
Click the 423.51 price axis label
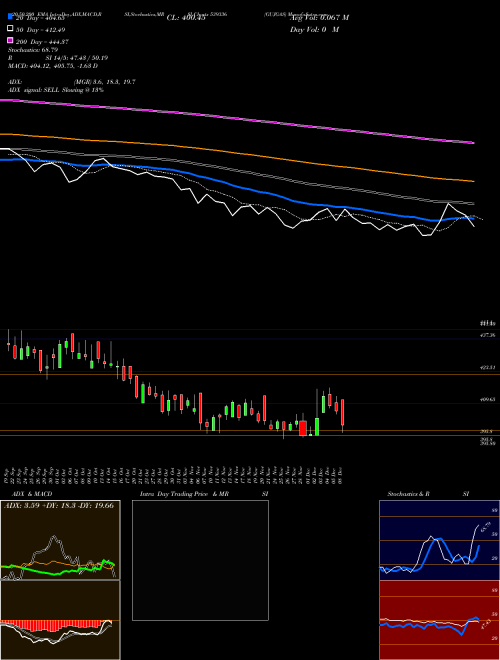(487, 367)
